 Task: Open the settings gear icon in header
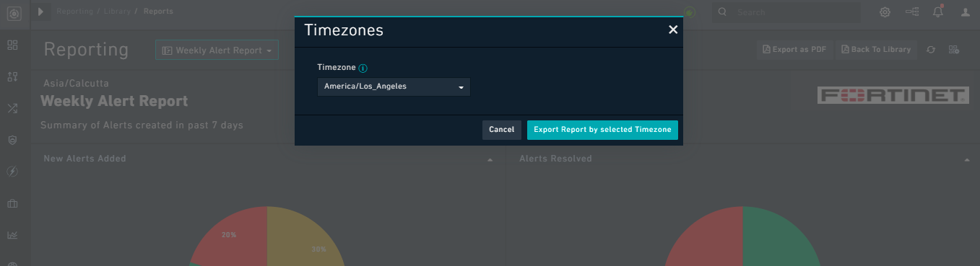pyautogui.click(x=885, y=12)
